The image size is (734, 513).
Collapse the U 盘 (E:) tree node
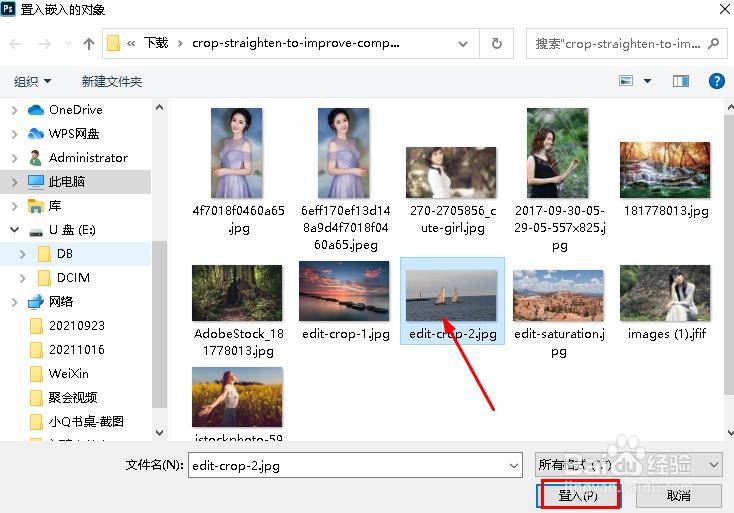coord(15,229)
